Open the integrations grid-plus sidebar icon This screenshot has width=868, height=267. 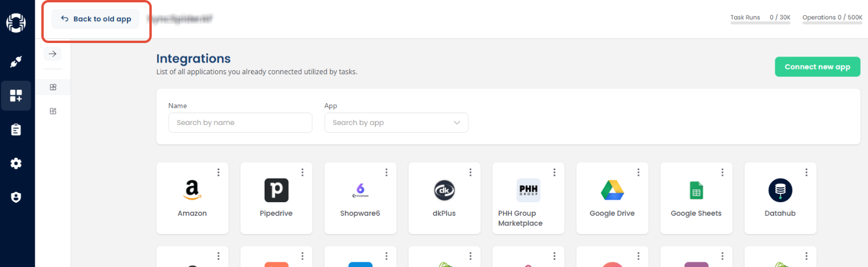pos(16,96)
